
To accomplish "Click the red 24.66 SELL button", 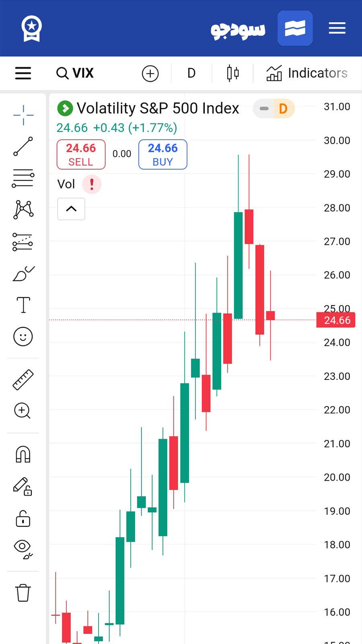I will pyautogui.click(x=81, y=155).
